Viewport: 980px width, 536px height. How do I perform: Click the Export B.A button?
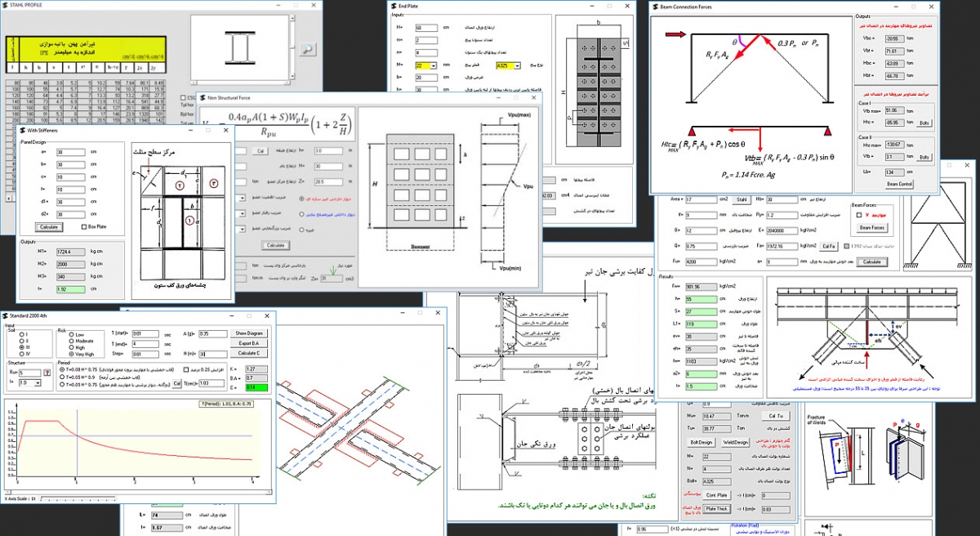point(248,343)
